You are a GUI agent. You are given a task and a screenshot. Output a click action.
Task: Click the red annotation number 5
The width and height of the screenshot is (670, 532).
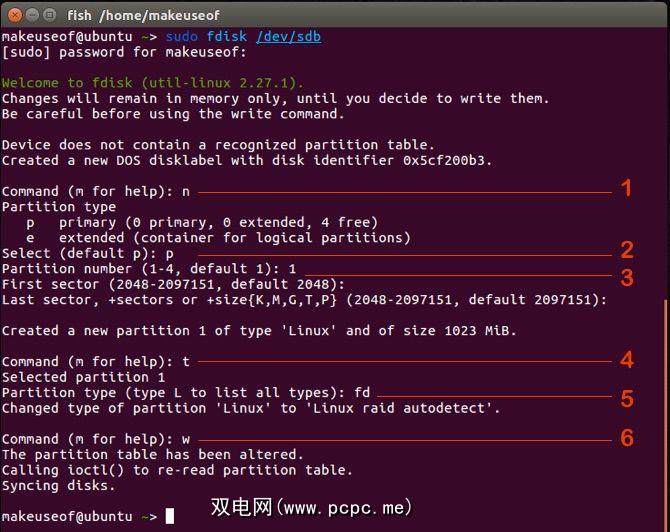point(627,398)
